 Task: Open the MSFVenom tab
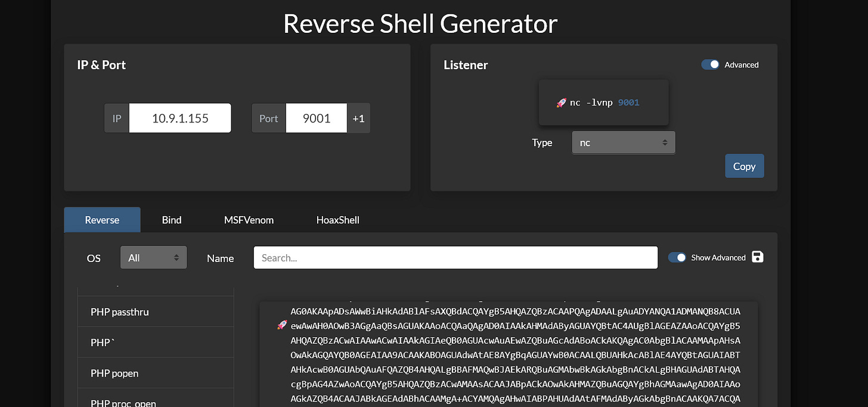coord(249,220)
